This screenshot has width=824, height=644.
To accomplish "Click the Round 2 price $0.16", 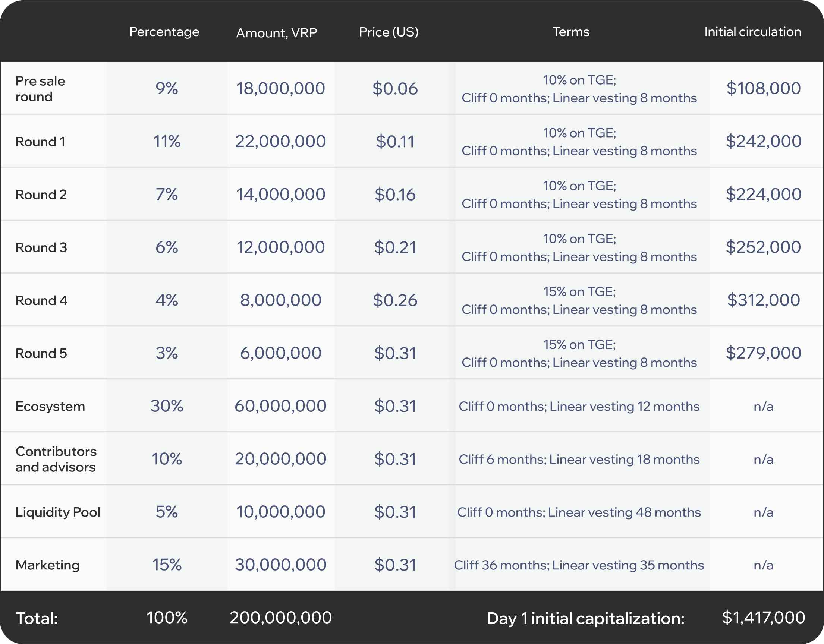I will [394, 195].
